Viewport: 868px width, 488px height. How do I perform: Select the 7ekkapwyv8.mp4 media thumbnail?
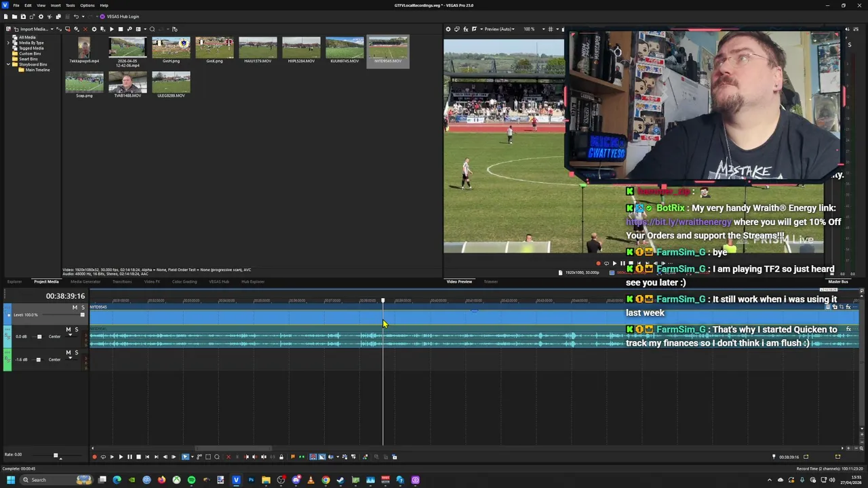tap(84, 47)
